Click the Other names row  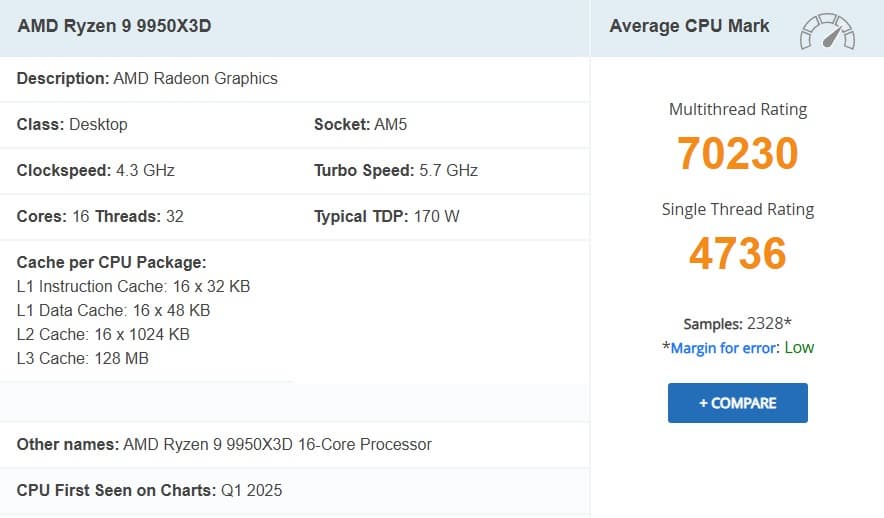click(224, 444)
